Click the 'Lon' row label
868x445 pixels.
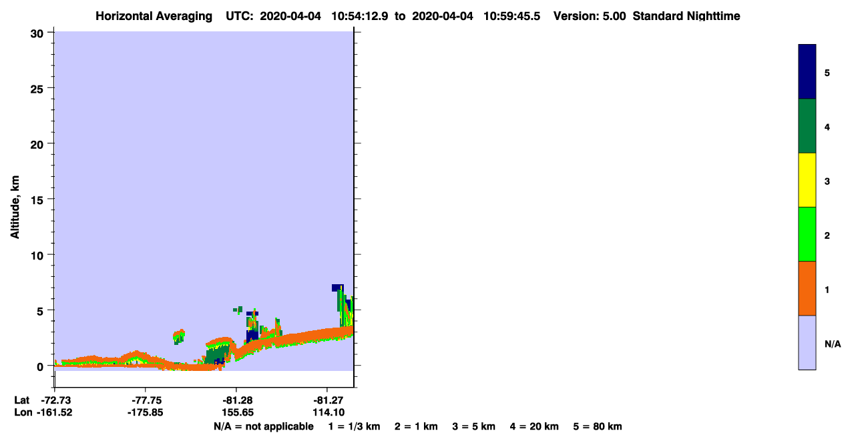(22, 412)
